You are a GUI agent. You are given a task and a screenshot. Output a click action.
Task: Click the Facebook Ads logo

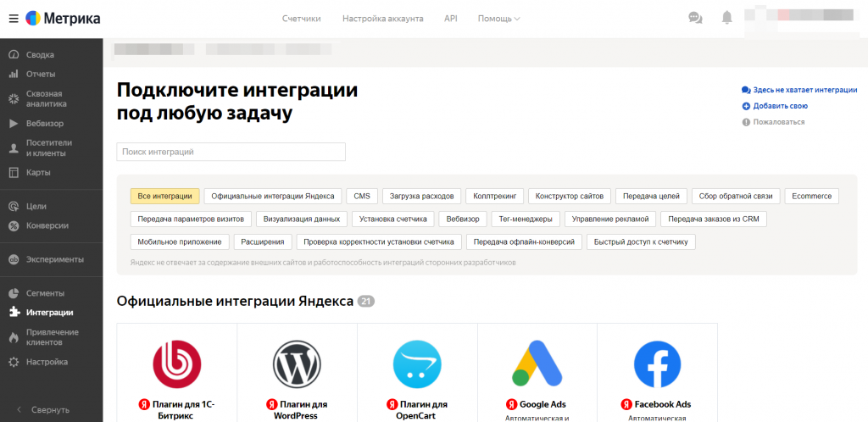(657, 364)
